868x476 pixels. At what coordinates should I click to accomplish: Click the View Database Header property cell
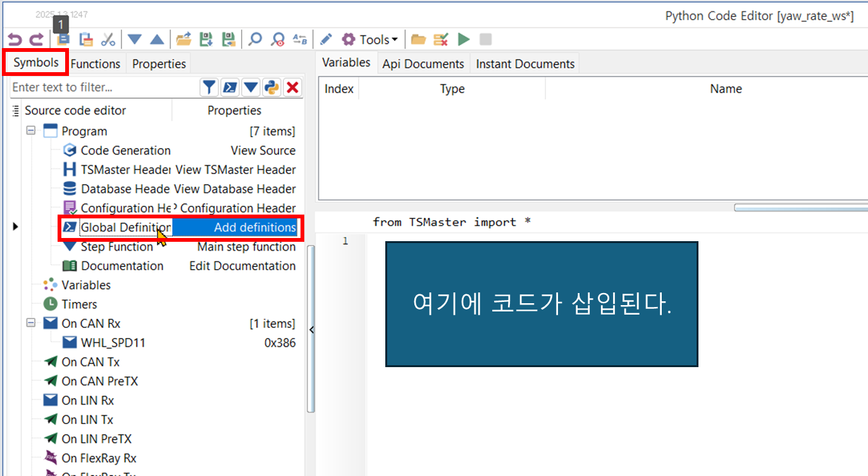[x=235, y=189]
